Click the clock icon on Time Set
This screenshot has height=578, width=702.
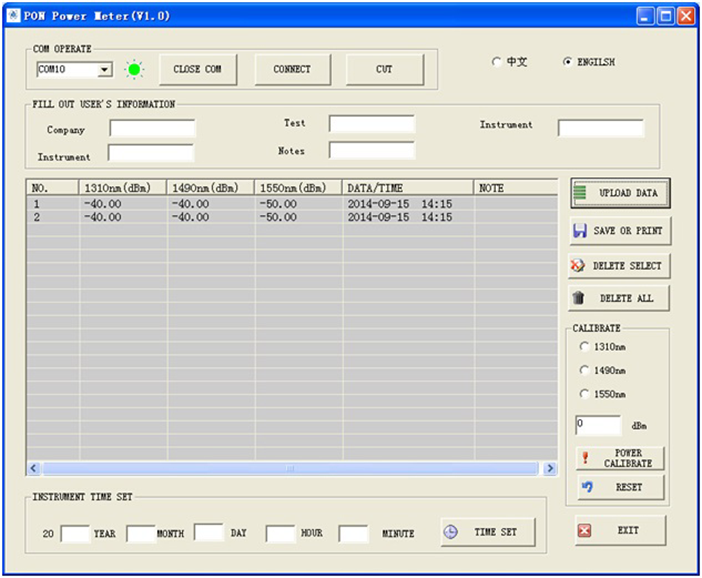[452, 532]
